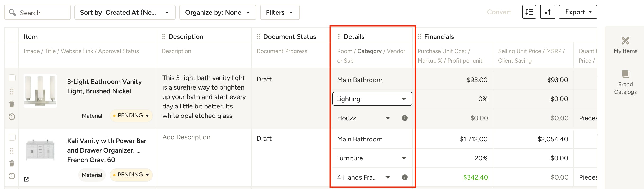Open the Filters menu
The image size is (644, 189).
pyautogui.click(x=279, y=12)
